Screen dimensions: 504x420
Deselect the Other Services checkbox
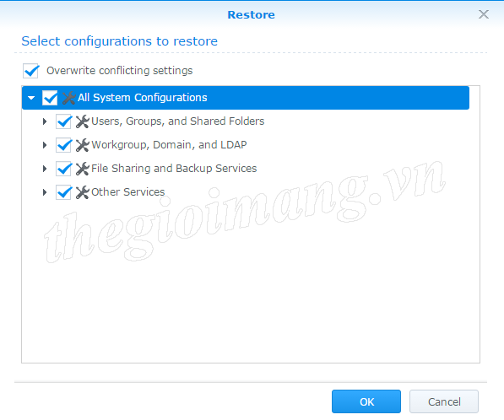point(63,192)
